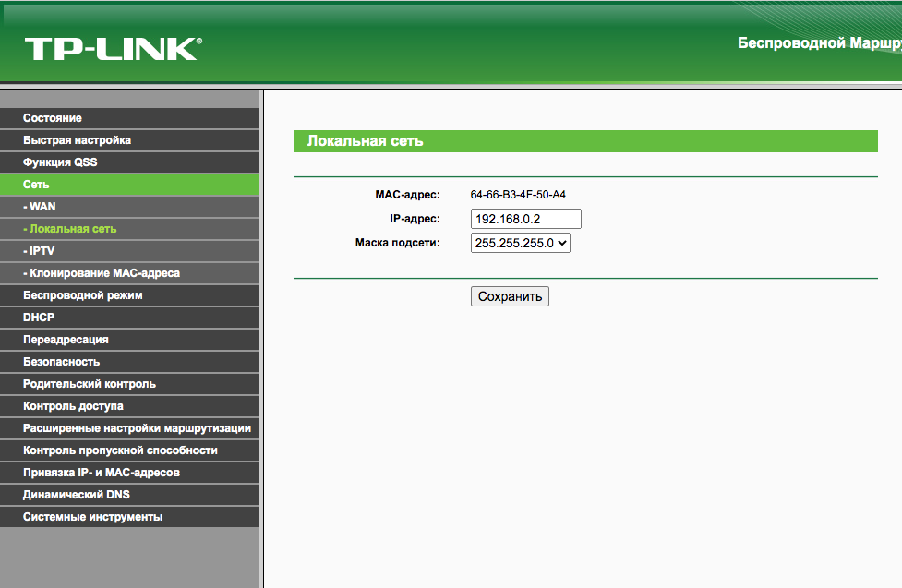This screenshot has height=588, width=902.
Task: Open the Безопасность section
Action: pyautogui.click(x=129, y=361)
